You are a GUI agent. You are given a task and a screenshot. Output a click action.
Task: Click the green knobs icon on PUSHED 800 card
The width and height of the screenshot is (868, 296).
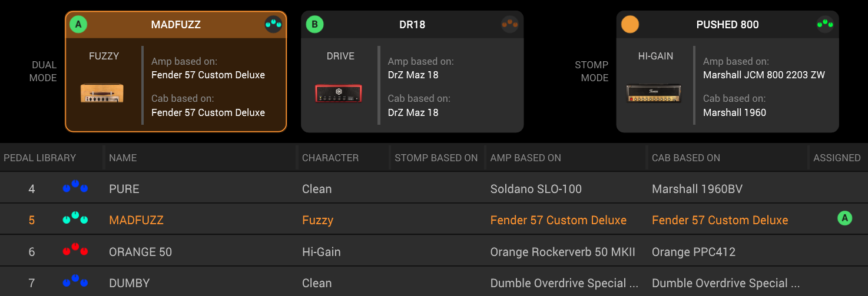[x=825, y=25]
